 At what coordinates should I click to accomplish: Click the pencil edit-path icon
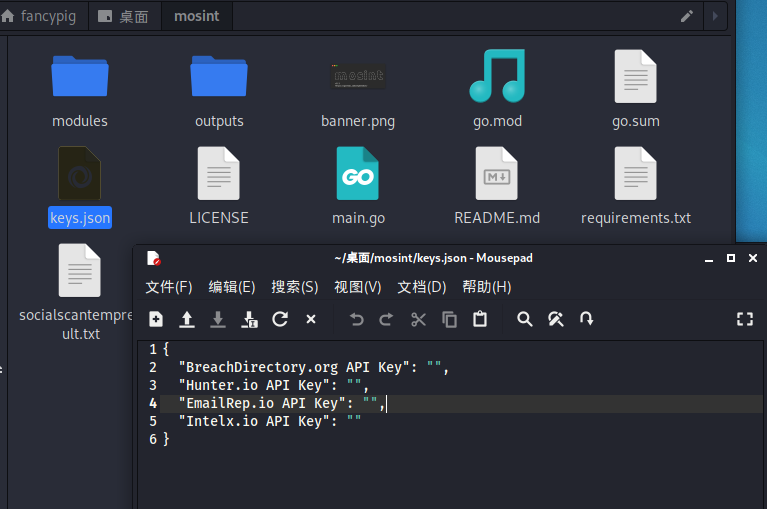(687, 16)
